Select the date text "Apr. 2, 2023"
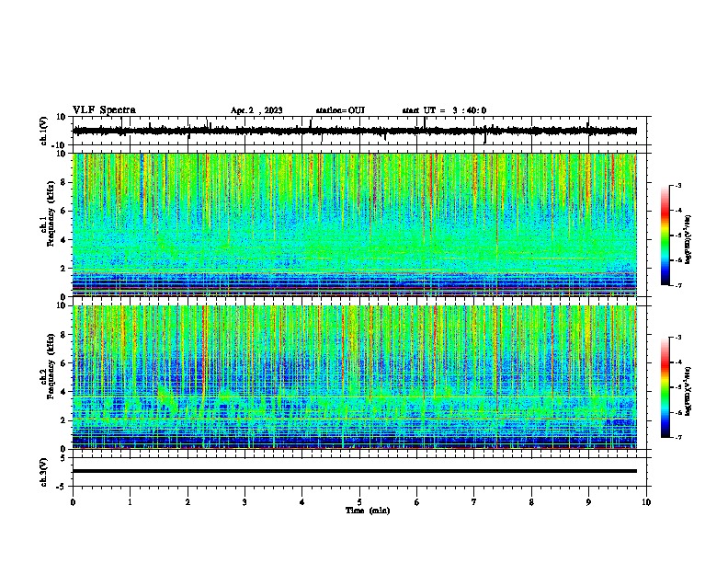Screen dimensions: 728x563 256,110
